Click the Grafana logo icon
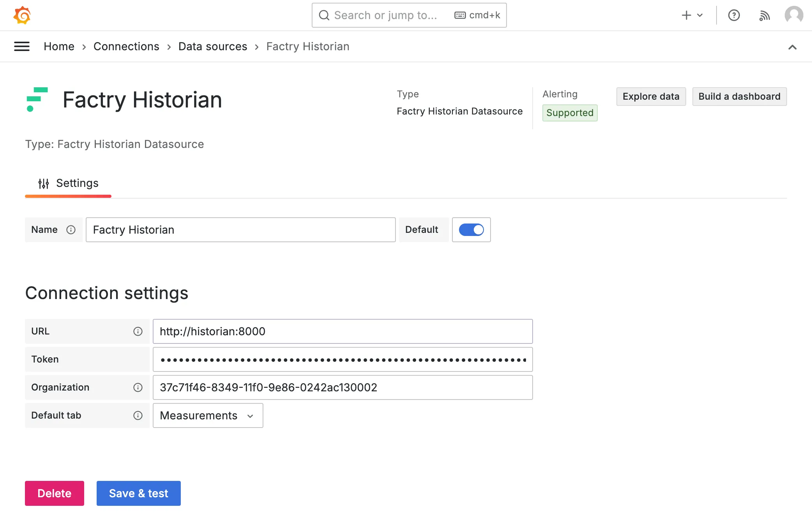Image resolution: width=812 pixels, height=521 pixels. (x=22, y=15)
